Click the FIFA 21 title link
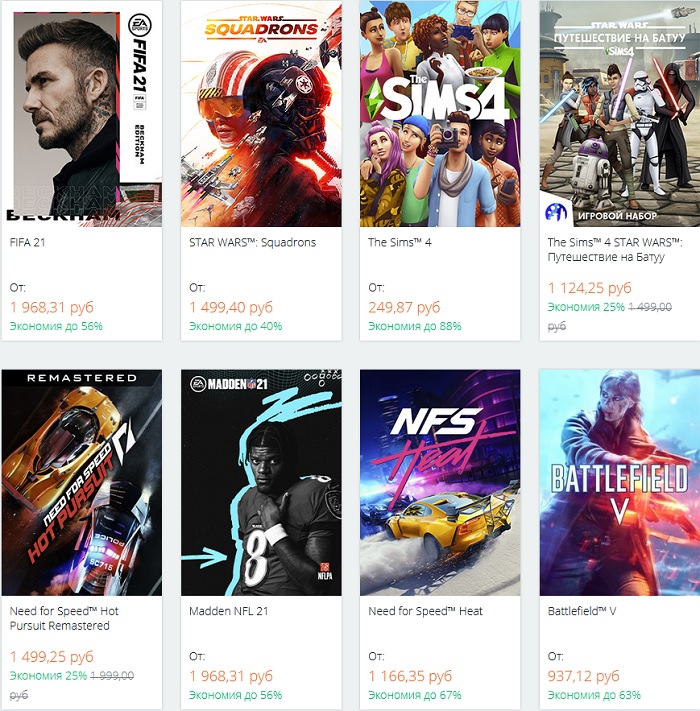 point(28,242)
